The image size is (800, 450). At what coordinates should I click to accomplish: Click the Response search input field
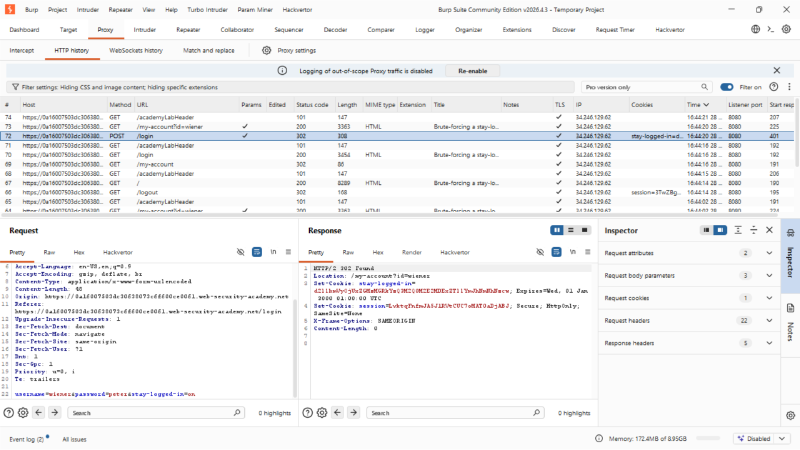455,413
